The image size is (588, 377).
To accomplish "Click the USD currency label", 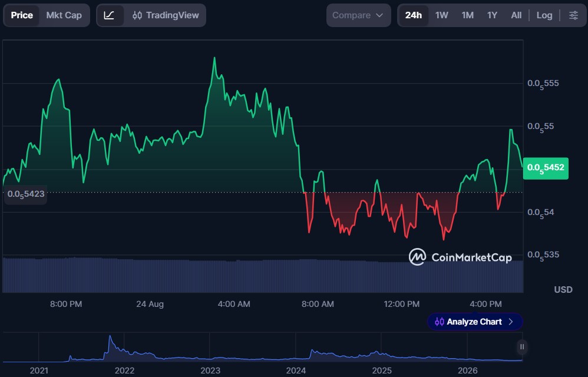I will (x=563, y=290).
